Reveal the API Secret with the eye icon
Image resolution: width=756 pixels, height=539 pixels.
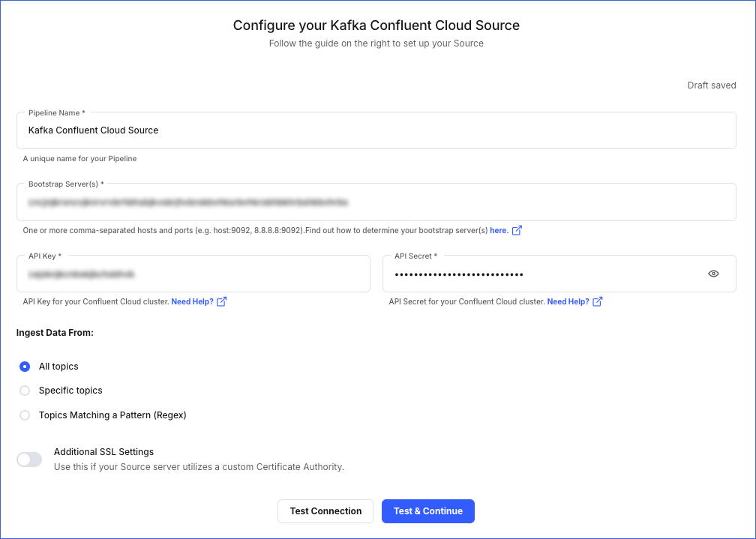click(x=713, y=274)
